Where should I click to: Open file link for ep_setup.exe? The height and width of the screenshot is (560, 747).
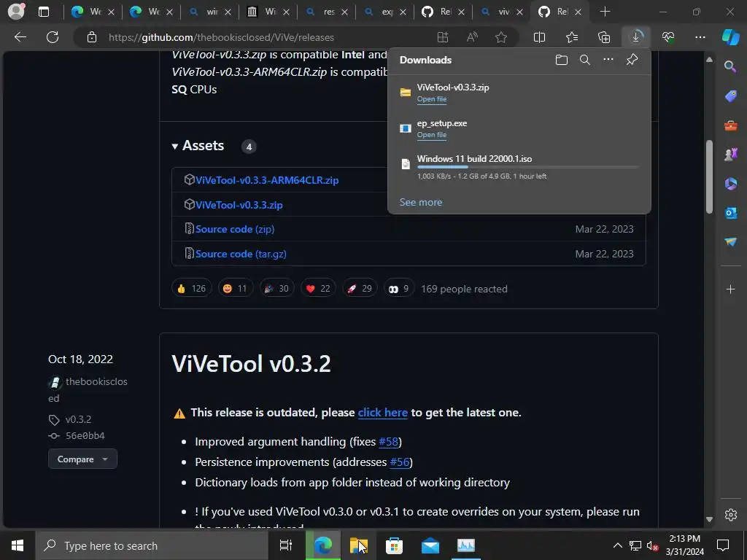coord(432,135)
